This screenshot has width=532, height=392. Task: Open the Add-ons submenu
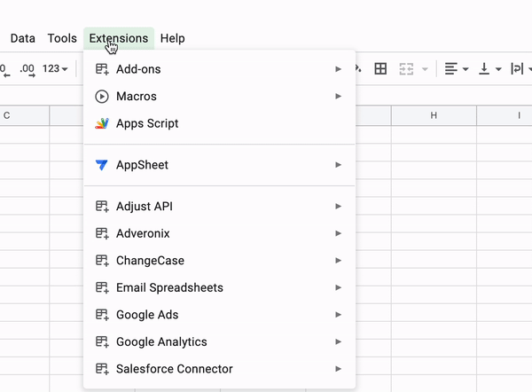coord(219,69)
